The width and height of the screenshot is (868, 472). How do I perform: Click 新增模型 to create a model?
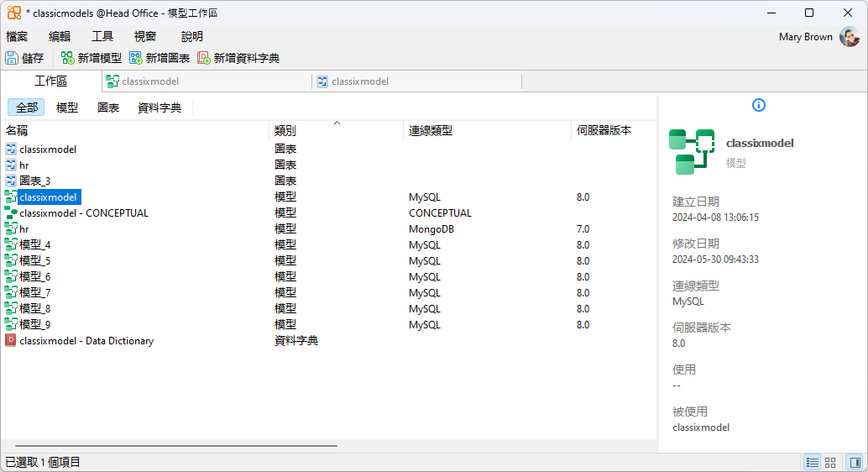point(92,58)
